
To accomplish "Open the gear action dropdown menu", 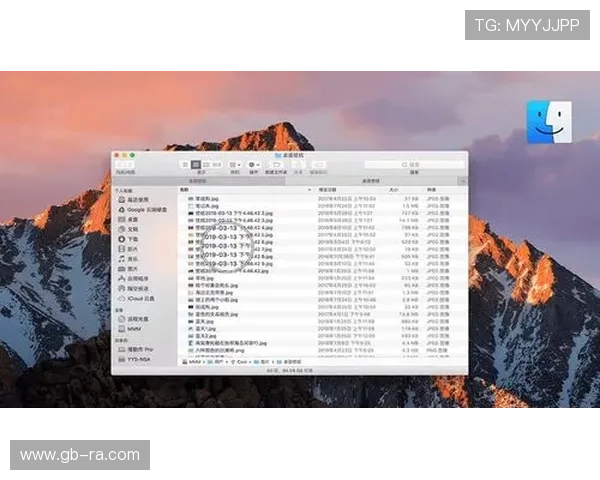I will coord(254,164).
